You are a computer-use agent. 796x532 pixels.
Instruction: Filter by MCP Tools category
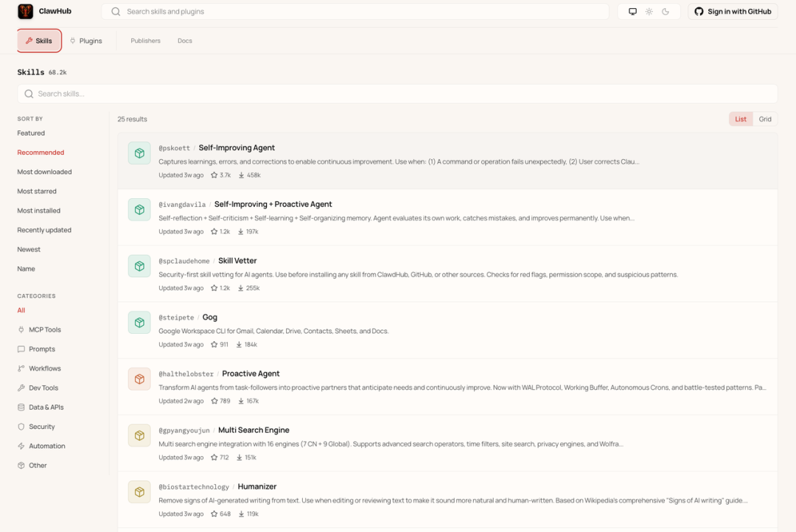click(x=39, y=329)
